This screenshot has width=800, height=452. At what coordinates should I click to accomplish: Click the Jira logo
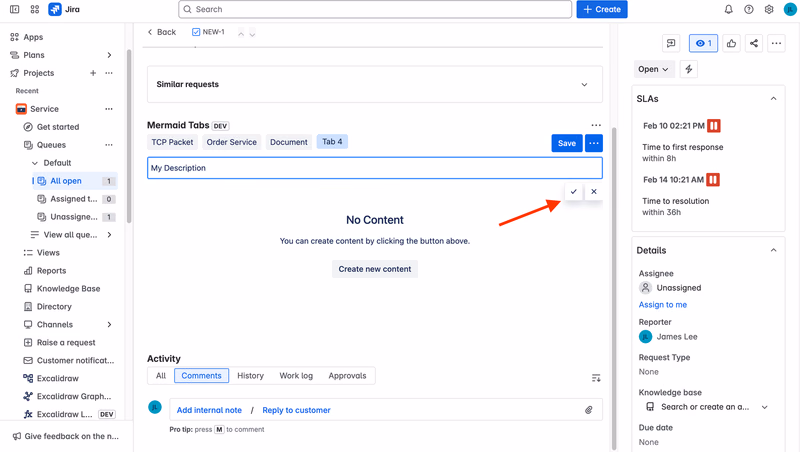tap(64, 9)
